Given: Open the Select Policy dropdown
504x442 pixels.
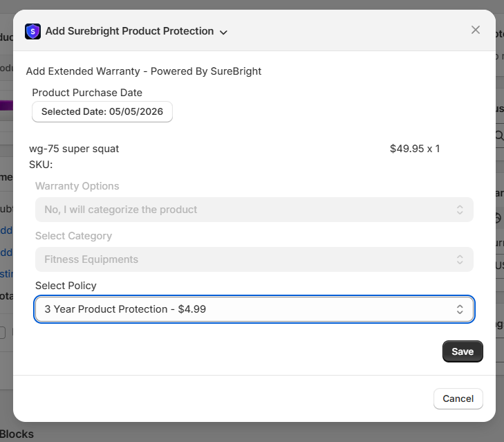Looking at the screenshot, I should click(x=254, y=309).
